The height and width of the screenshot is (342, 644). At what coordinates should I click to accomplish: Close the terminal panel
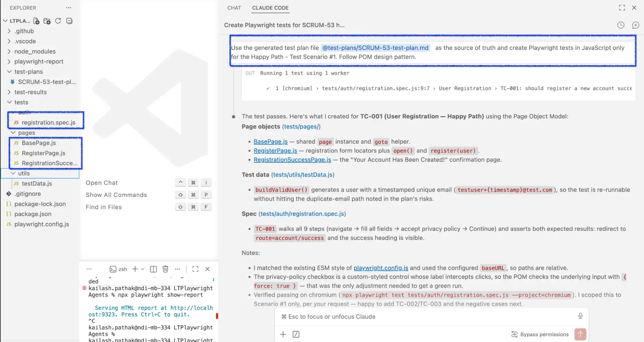click(207, 269)
